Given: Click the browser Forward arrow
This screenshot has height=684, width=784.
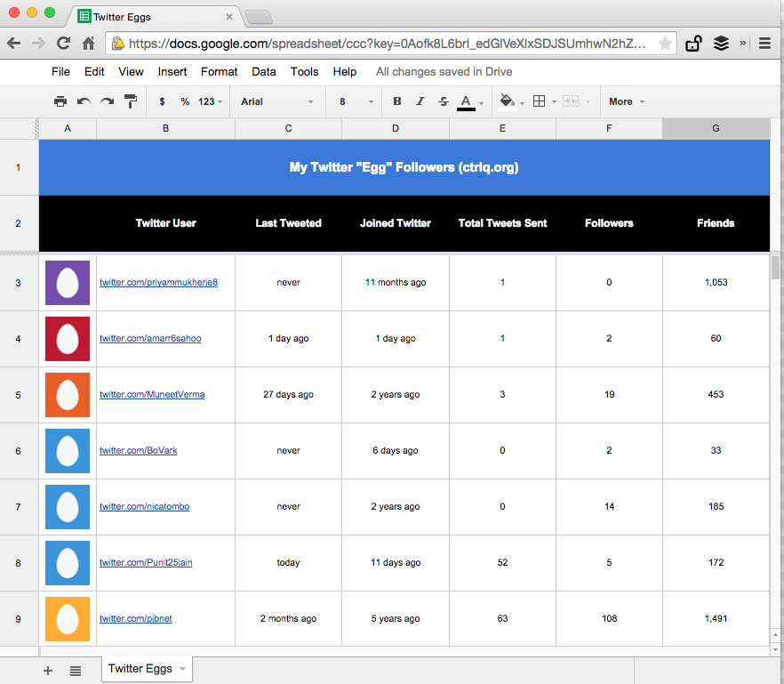Looking at the screenshot, I should [38, 44].
